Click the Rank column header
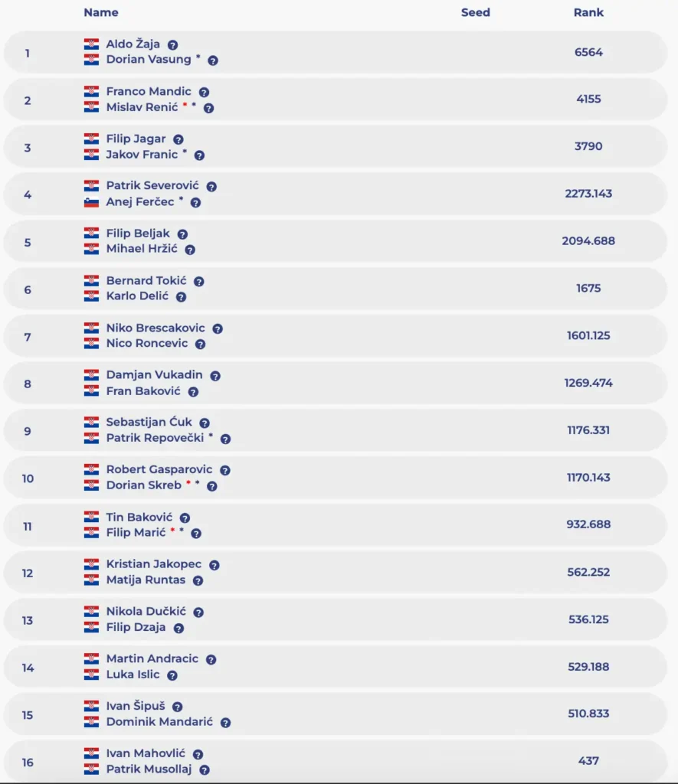This screenshot has width=678, height=784. coord(588,12)
